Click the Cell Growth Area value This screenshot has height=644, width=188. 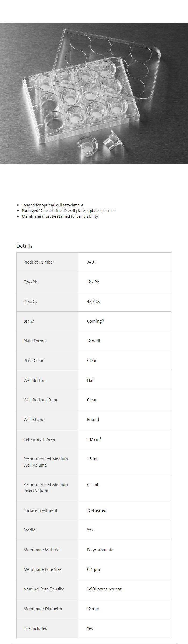click(x=94, y=439)
